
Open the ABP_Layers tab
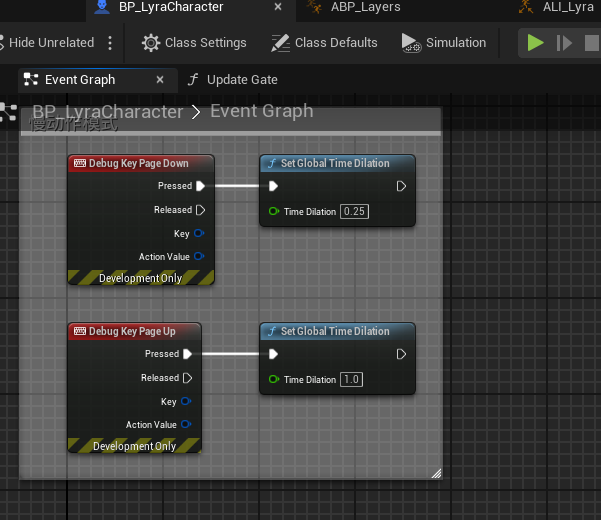(365, 7)
